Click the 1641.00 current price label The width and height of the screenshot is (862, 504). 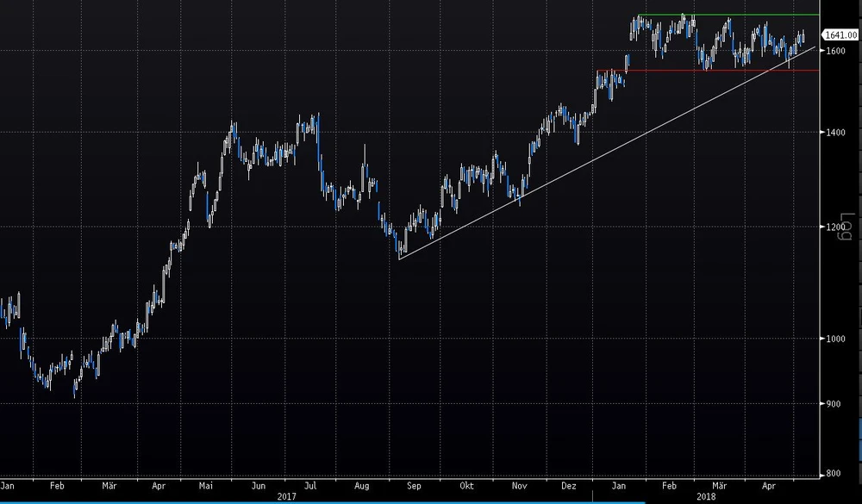[838, 35]
